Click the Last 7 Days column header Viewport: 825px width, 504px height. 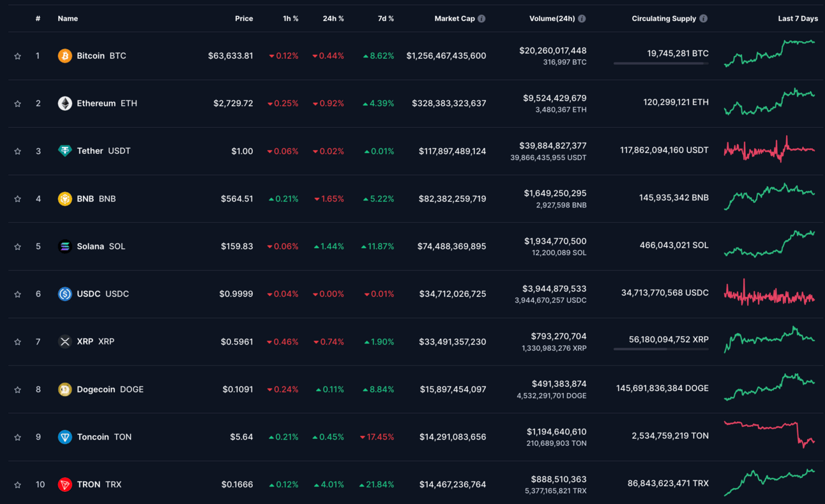tap(798, 19)
